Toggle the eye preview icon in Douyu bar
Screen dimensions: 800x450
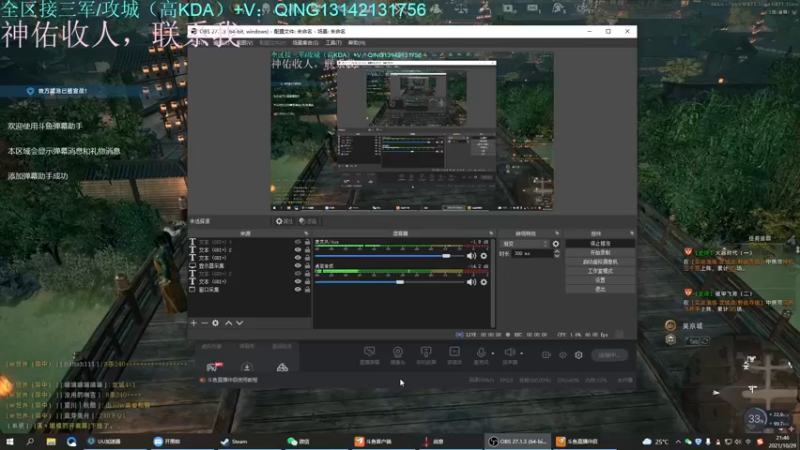[562, 355]
